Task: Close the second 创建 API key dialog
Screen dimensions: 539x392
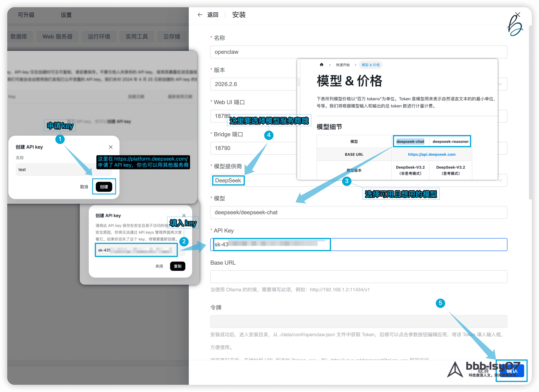Action: [x=184, y=216]
